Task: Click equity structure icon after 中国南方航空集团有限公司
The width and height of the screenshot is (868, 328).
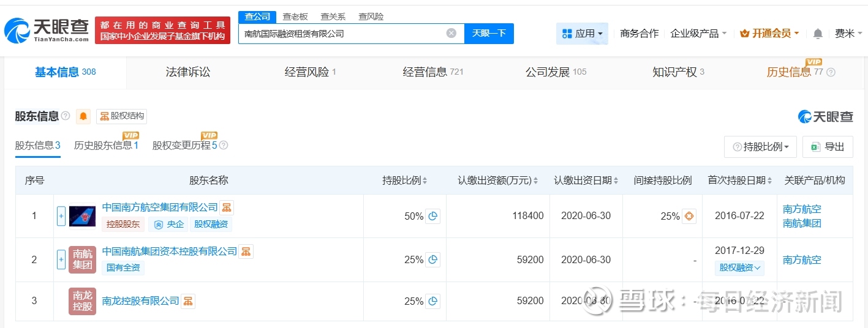Action: 227,207
